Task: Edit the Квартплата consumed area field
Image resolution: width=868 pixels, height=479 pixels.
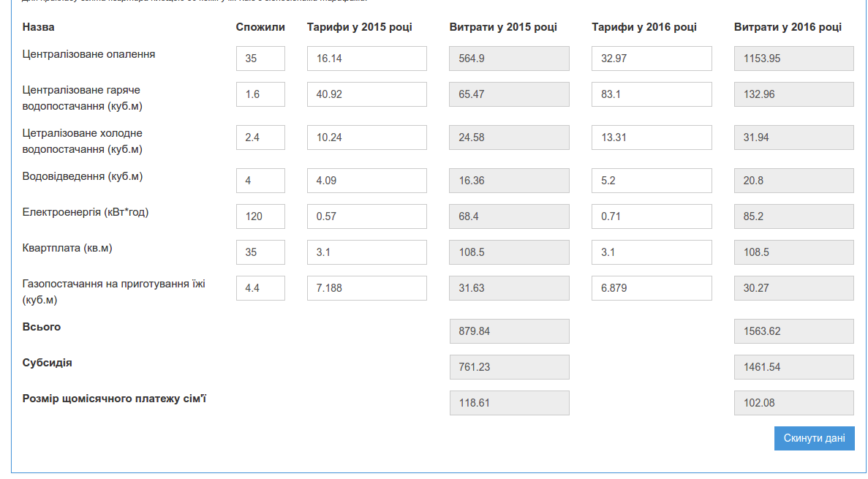Action: (x=260, y=252)
